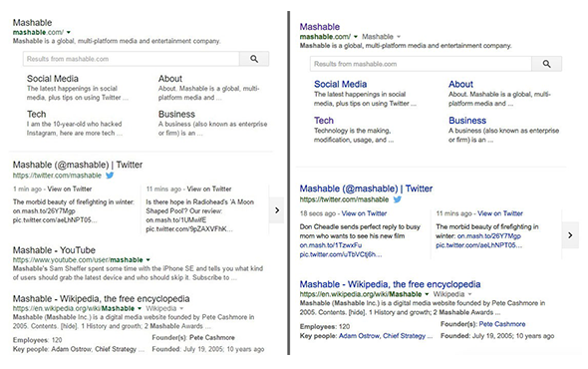Click blue 'View on Twitter' beside 18 secs ago
This screenshot has width=588, height=369.
pyautogui.click(x=364, y=213)
